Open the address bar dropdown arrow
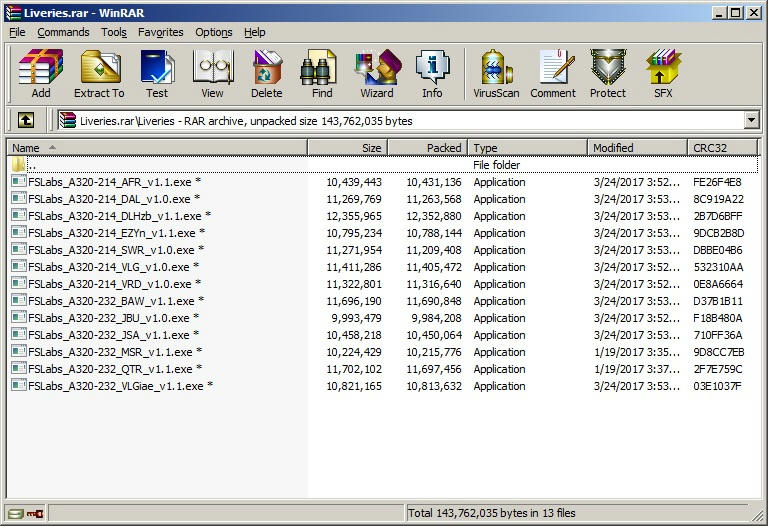The height and width of the screenshot is (526, 768). (x=751, y=120)
